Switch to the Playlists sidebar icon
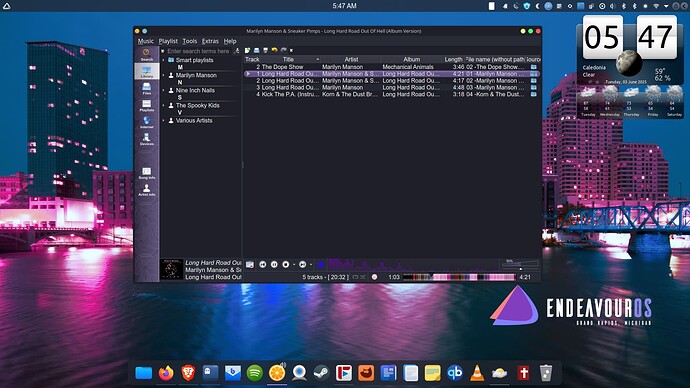The width and height of the screenshot is (690, 388). pos(147,105)
